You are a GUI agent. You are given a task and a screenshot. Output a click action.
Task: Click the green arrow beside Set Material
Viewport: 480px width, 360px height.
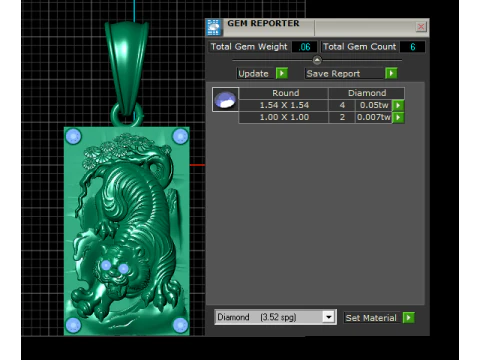[409, 318]
